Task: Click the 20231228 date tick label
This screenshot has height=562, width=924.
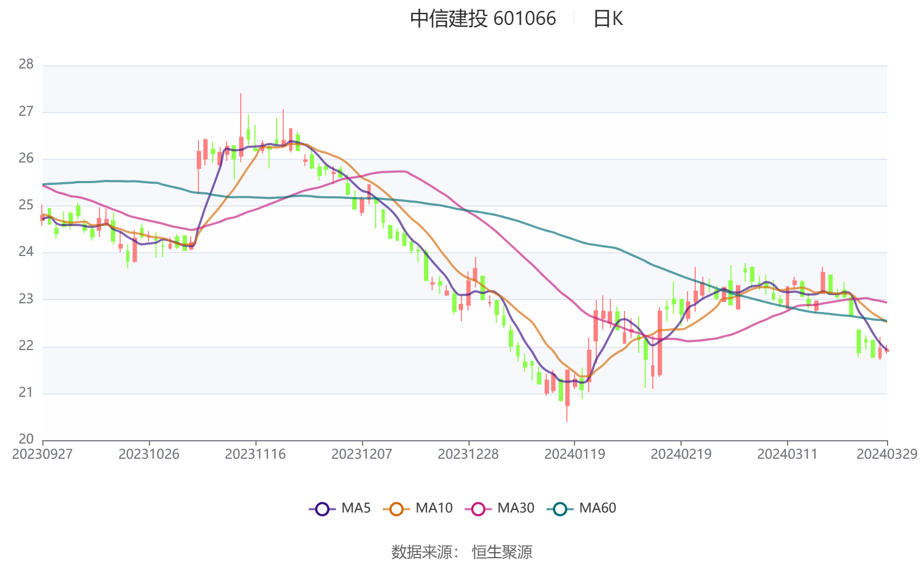Action: 469,454
